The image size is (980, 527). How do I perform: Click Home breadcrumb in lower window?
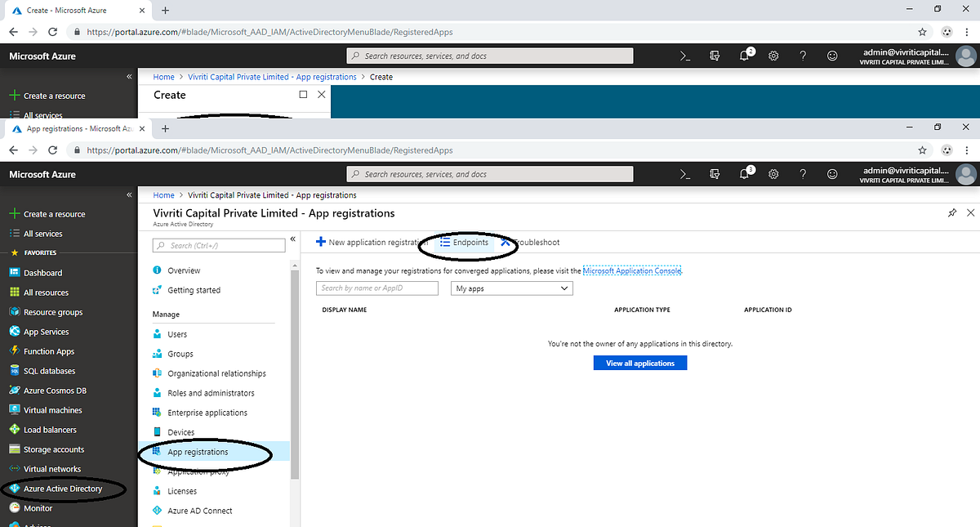tap(163, 195)
